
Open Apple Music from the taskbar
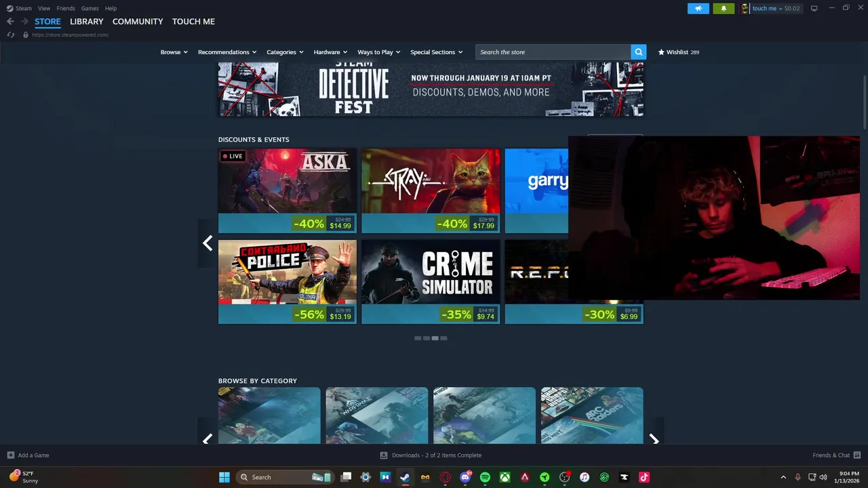click(585, 477)
